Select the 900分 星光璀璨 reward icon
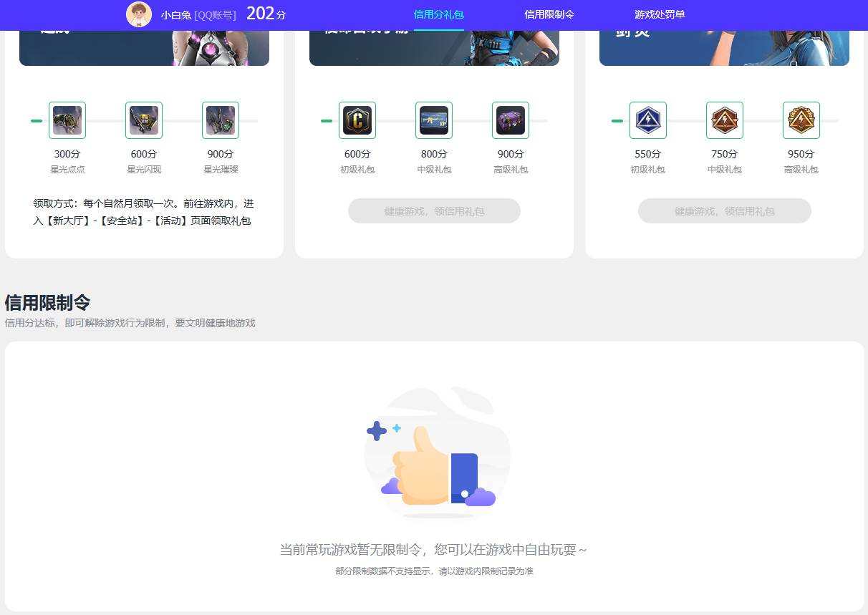Viewport: 868px width, 615px height. [x=221, y=120]
